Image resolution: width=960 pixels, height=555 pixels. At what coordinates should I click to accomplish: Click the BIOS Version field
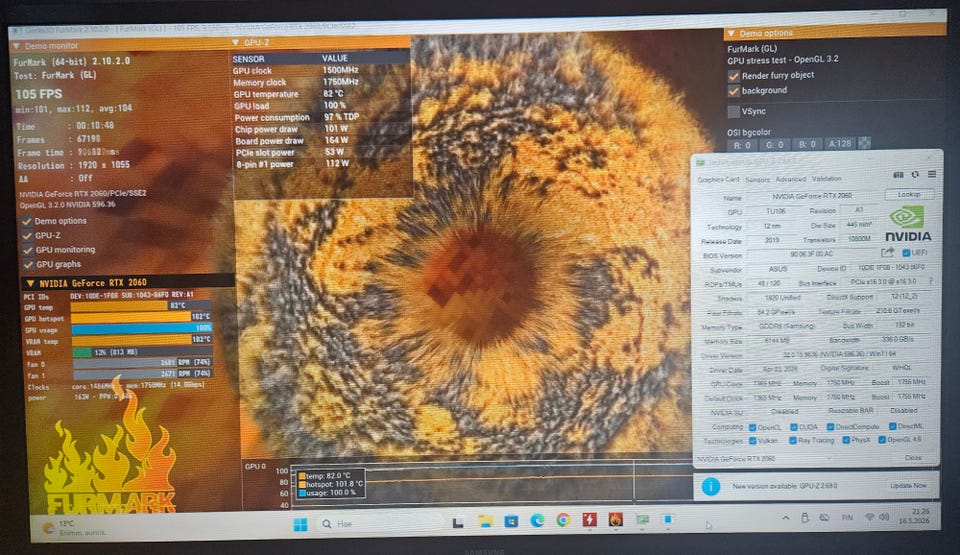point(811,254)
